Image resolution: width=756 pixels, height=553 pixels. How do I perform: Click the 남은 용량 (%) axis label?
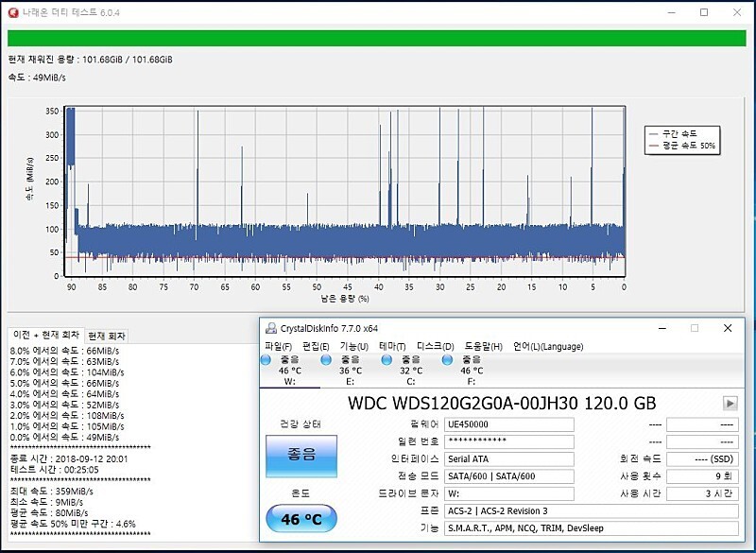click(345, 299)
